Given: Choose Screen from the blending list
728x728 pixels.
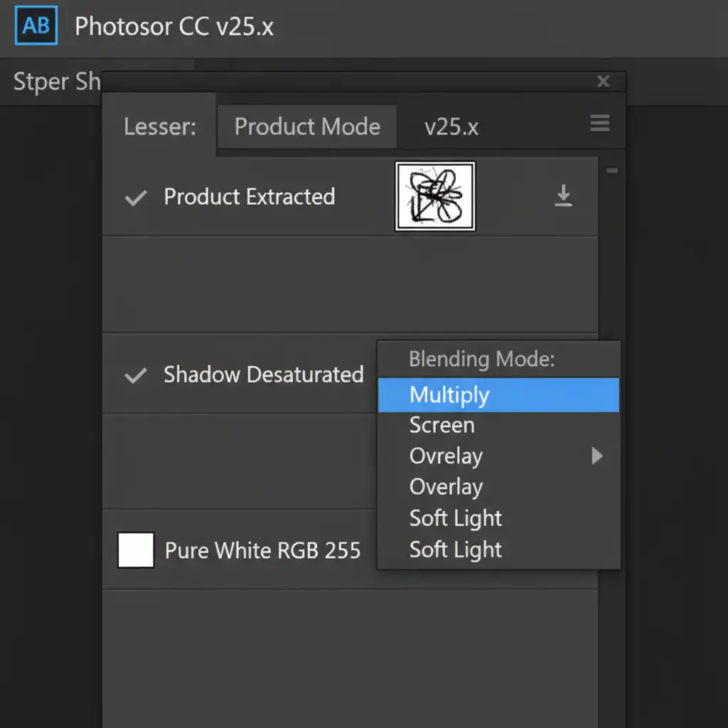Looking at the screenshot, I should pos(441,425).
